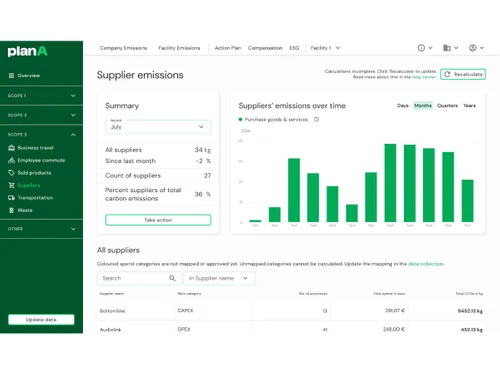Open the 'in Supplier name' filter dropdown
The width and height of the screenshot is (500, 375).
point(219,278)
